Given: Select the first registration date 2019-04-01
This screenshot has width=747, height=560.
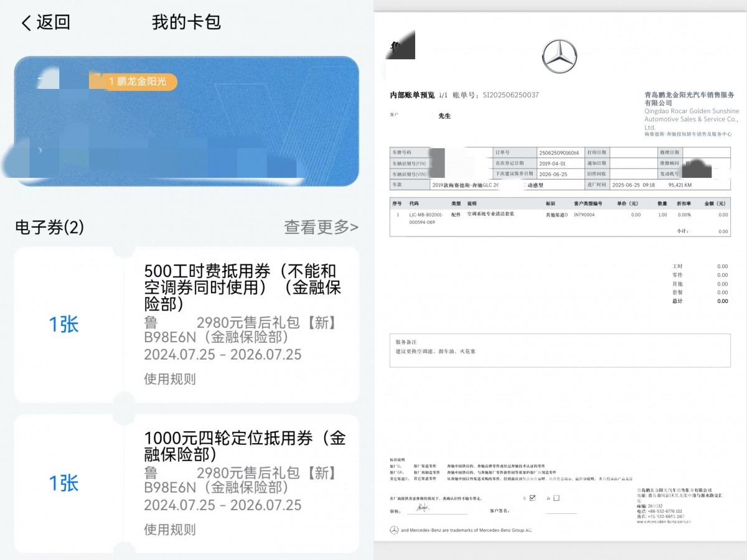Looking at the screenshot, I should click(553, 163).
